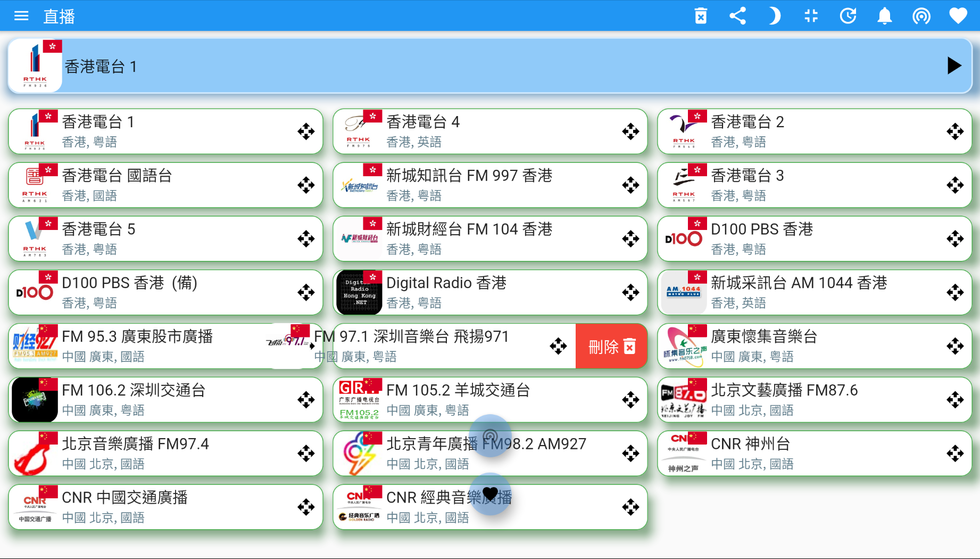Select station D100 PBS 香港 (備)
This screenshot has height=559, width=980.
coord(165,292)
